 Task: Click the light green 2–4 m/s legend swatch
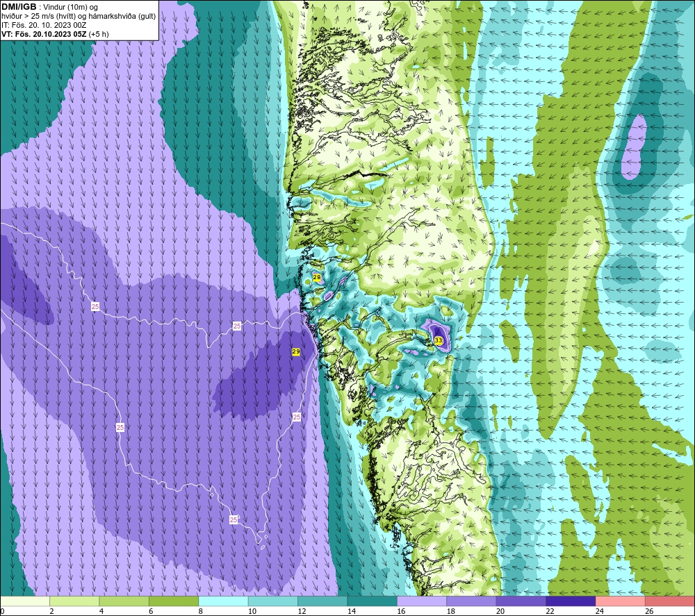(x=74, y=601)
